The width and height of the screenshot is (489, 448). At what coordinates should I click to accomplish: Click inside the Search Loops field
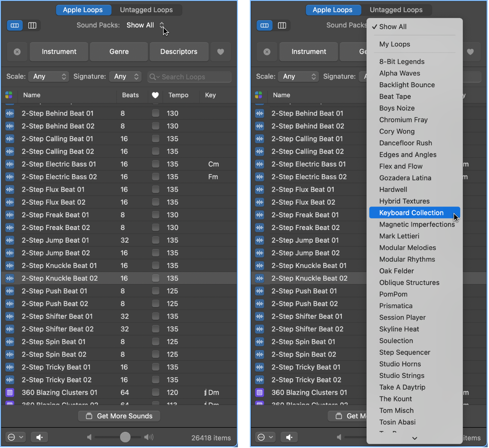pos(189,77)
